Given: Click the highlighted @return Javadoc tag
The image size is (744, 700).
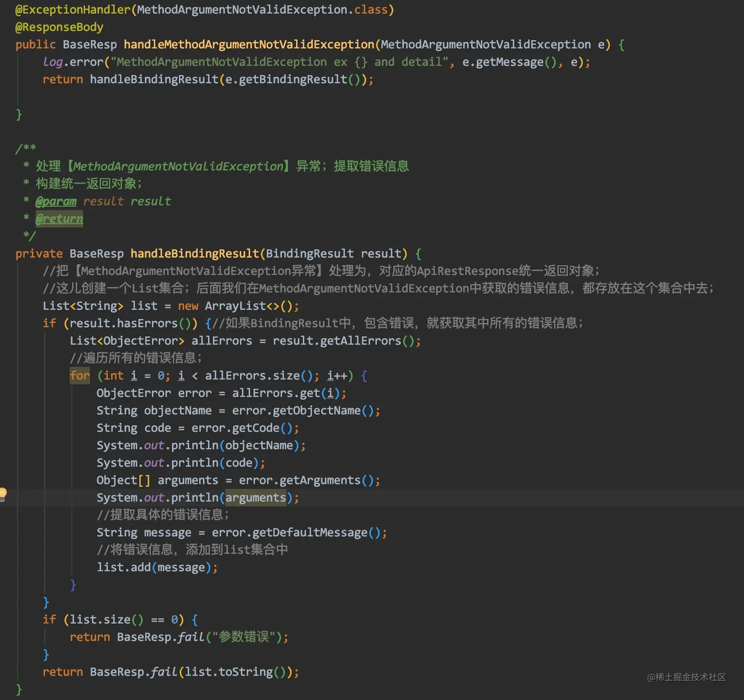Looking at the screenshot, I should [x=59, y=218].
